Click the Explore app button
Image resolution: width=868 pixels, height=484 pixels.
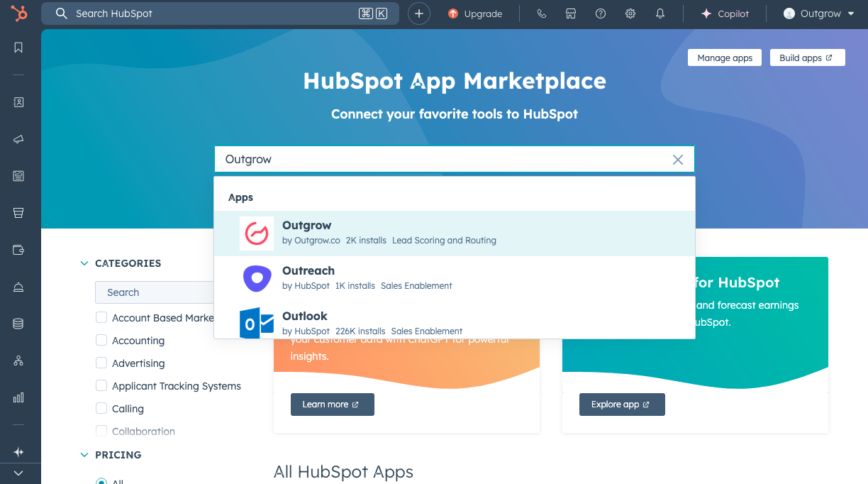click(x=622, y=405)
